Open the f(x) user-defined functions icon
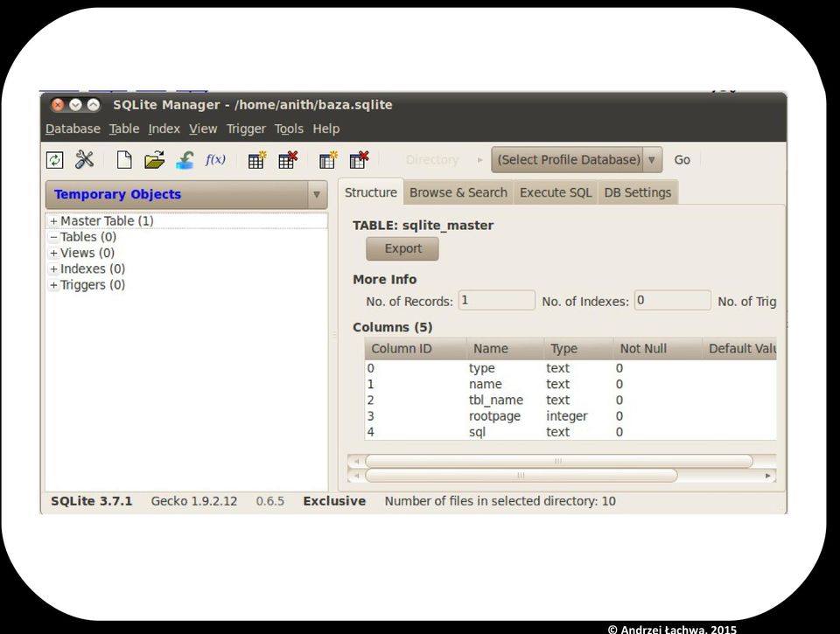840x634 pixels. [215, 159]
